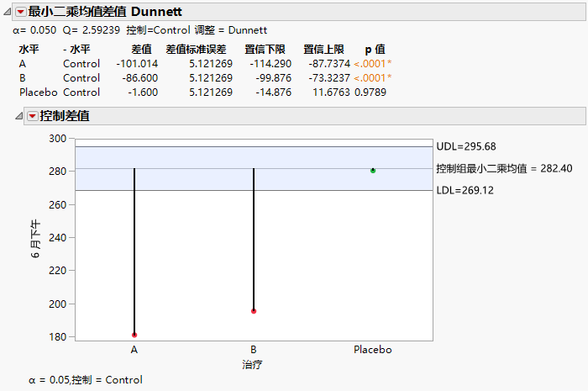Click the 置信下限 column header
This screenshot has width=588, height=391.
click(265, 49)
